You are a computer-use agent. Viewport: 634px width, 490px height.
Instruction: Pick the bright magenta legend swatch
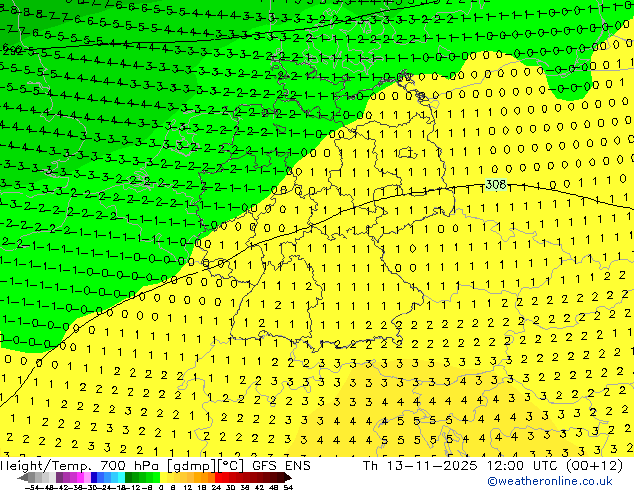coord(80,477)
